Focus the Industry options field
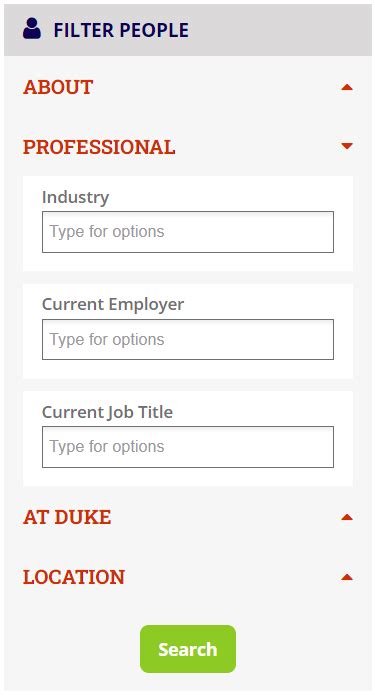This screenshot has height=697, width=375. coord(188,232)
